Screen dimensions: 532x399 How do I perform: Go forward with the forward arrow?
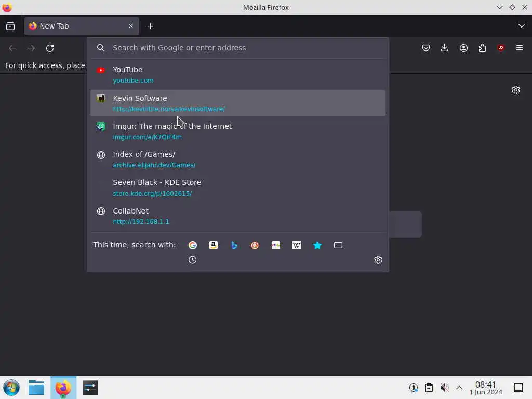31,48
